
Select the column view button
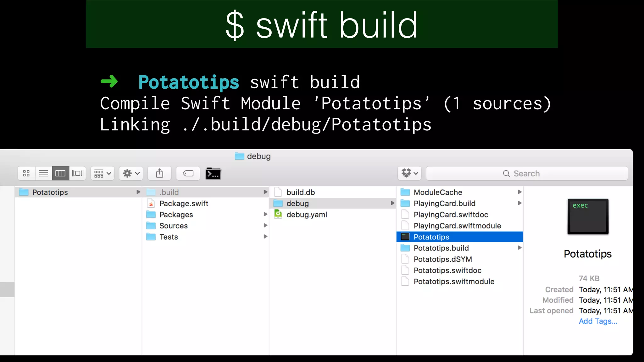click(x=60, y=173)
